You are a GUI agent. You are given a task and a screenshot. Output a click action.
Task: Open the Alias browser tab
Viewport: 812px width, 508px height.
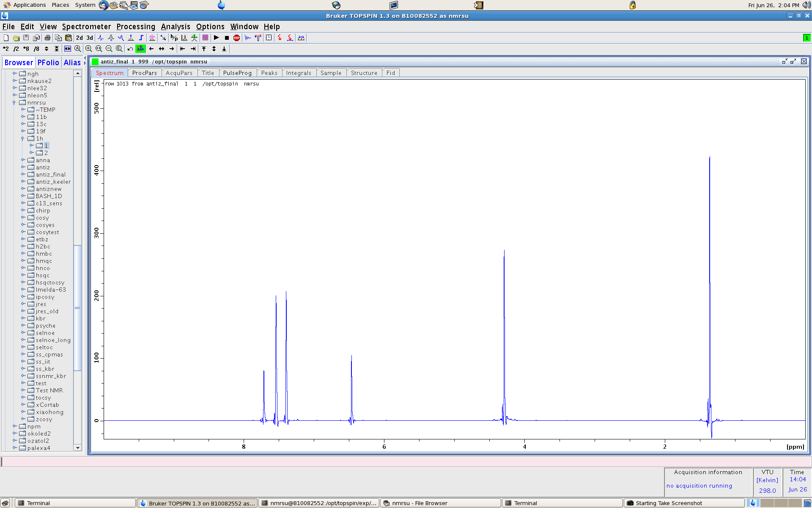click(72, 63)
